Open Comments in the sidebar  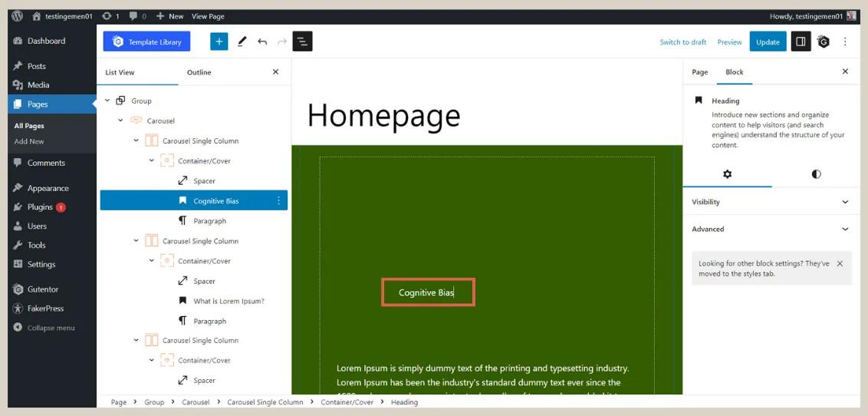coord(52,163)
